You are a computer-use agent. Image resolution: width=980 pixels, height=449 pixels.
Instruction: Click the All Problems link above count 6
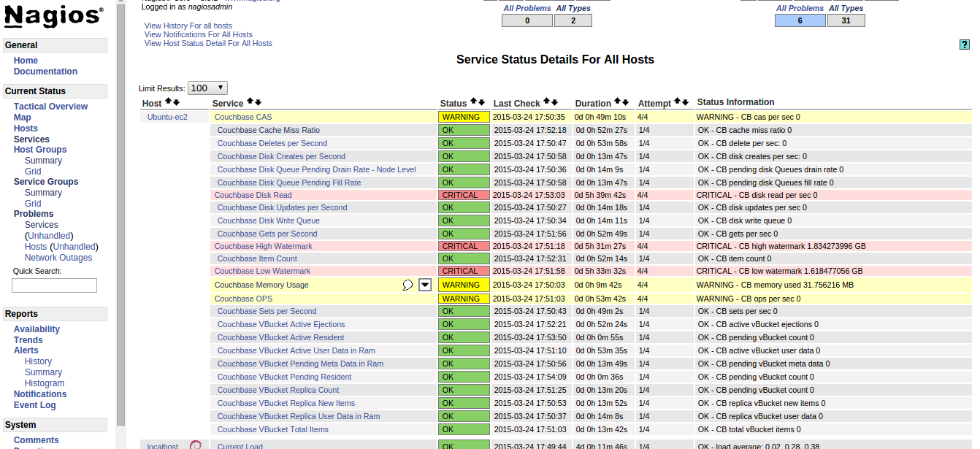(800, 8)
